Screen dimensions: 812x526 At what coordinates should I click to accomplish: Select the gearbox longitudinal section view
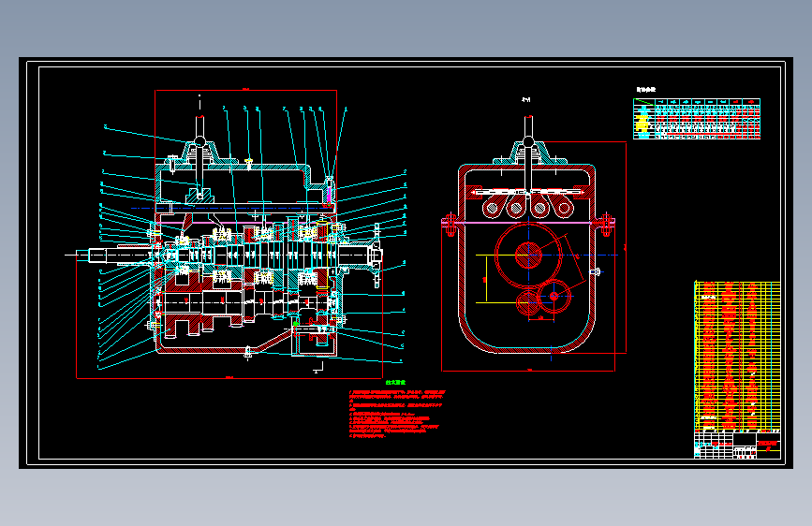point(236,236)
